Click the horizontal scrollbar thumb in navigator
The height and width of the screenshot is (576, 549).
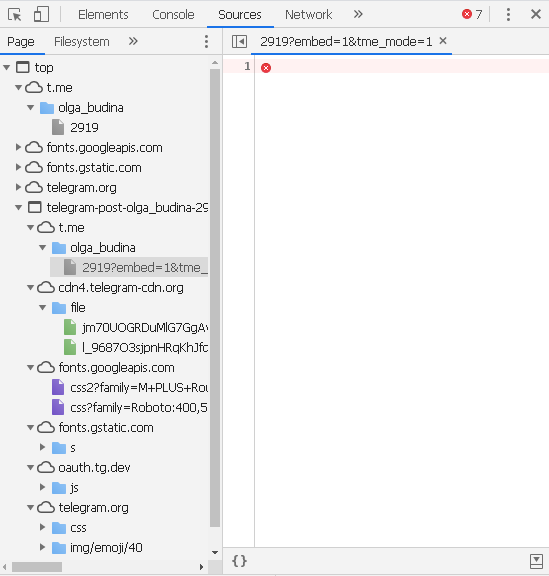click(x=37, y=567)
